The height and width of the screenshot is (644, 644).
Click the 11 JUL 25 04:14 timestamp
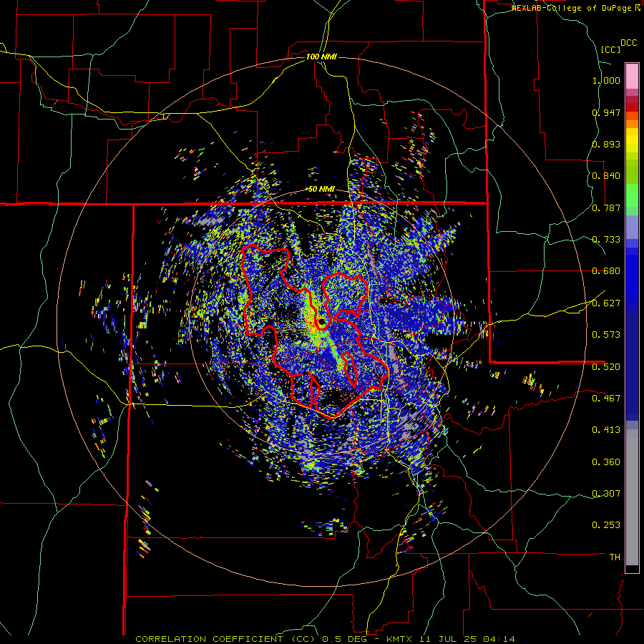467,639
